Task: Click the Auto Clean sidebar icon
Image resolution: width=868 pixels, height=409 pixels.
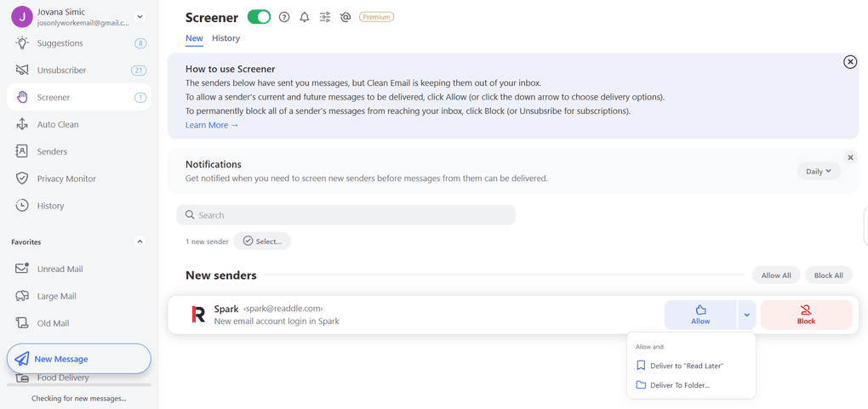Action: pyautogui.click(x=21, y=124)
